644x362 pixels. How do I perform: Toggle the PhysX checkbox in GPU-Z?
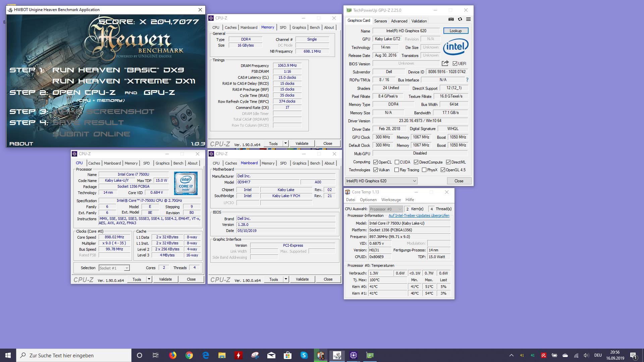pyautogui.click(x=424, y=170)
